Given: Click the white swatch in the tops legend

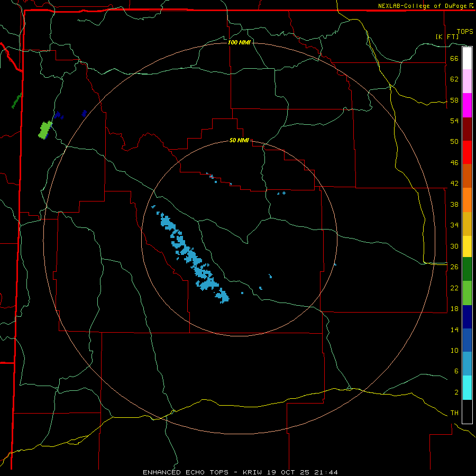Looking at the screenshot, I should tap(467, 58).
